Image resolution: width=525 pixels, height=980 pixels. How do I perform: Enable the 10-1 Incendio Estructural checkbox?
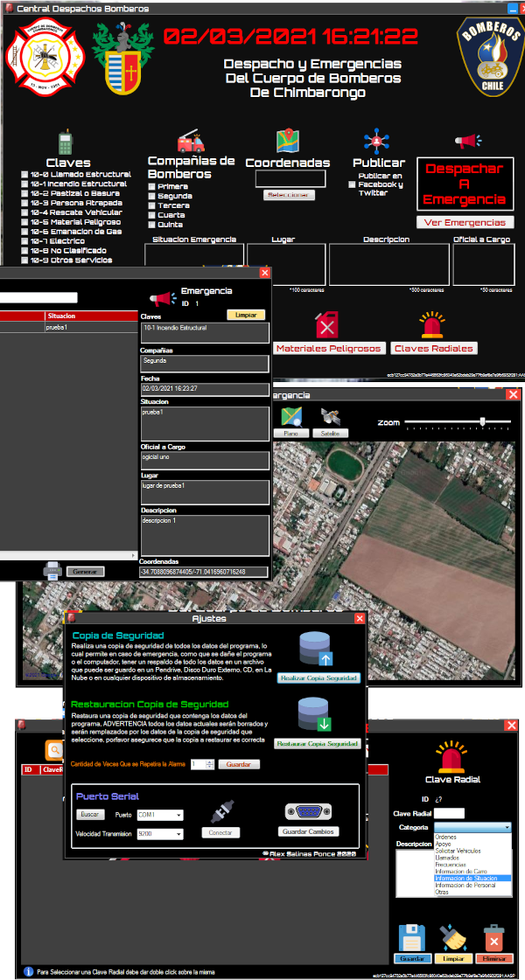[x=25, y=184]
